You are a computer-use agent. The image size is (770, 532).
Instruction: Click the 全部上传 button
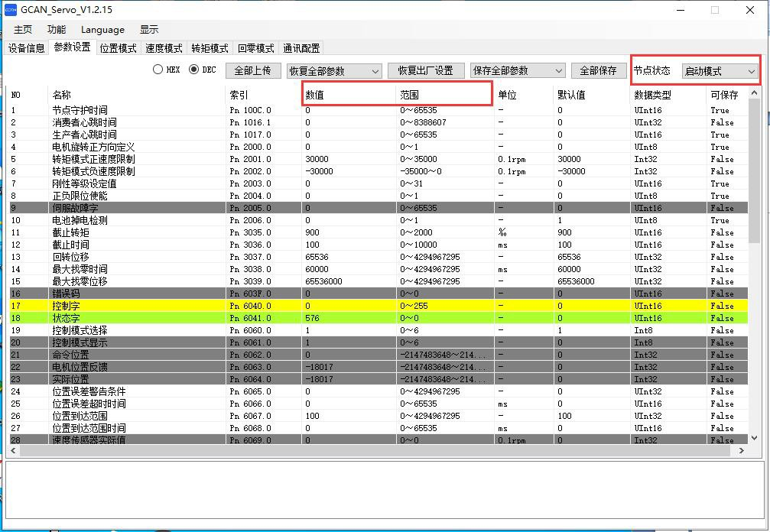tap(252, 70)
